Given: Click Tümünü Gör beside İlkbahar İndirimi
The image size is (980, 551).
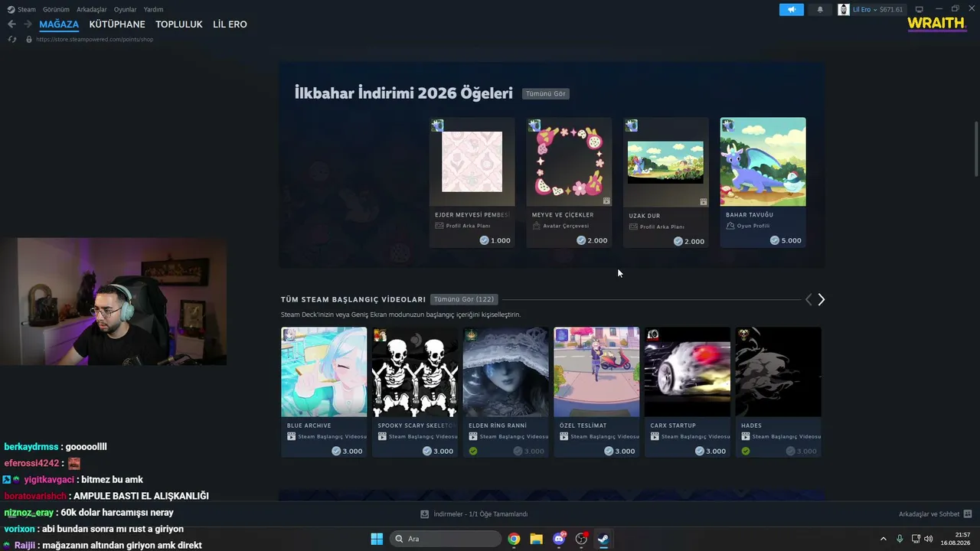Looking at the screenshot, I should coord(546,93).
